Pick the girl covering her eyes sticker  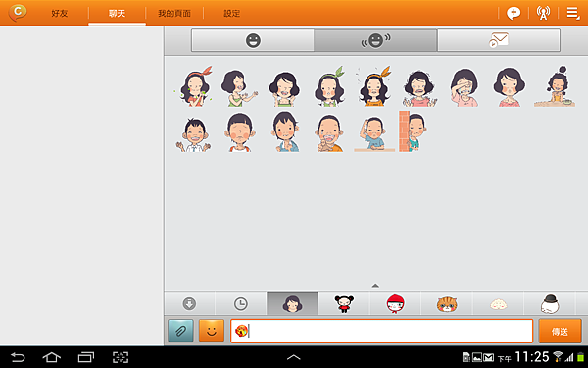(x=465, y=87)
